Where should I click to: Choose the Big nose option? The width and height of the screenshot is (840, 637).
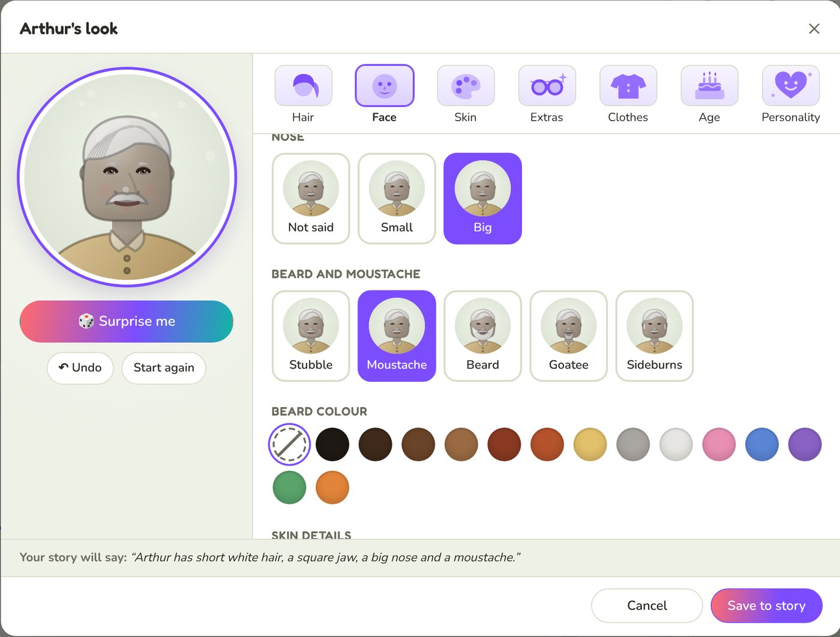[482, 199]
